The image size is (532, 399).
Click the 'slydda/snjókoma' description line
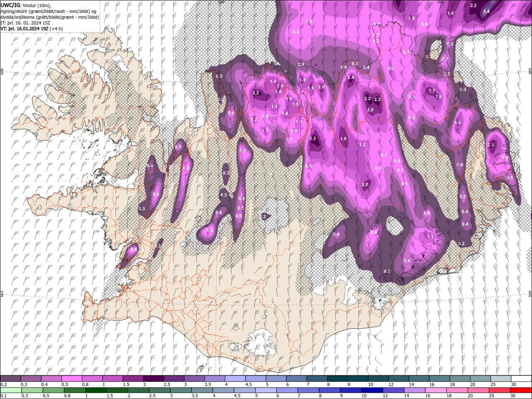point(49,17)
